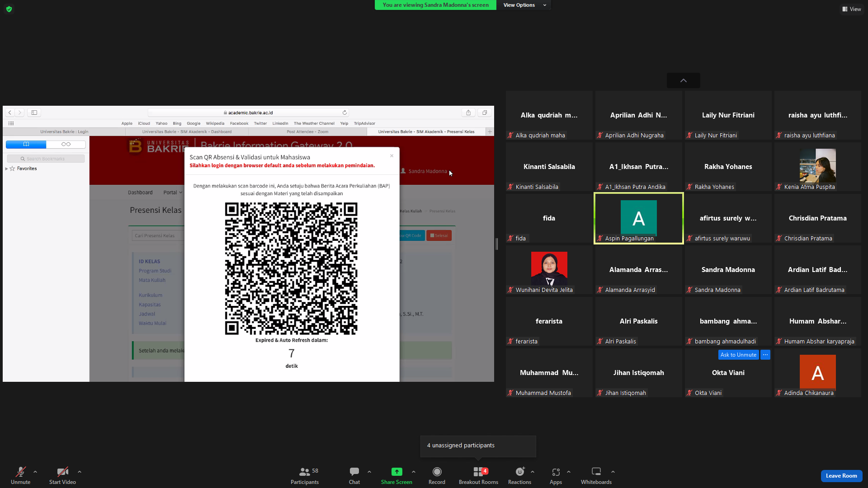Switch to SIM Akademik Dashboard tab
Screen dimensions: 868x488
(x=187, y=131)
